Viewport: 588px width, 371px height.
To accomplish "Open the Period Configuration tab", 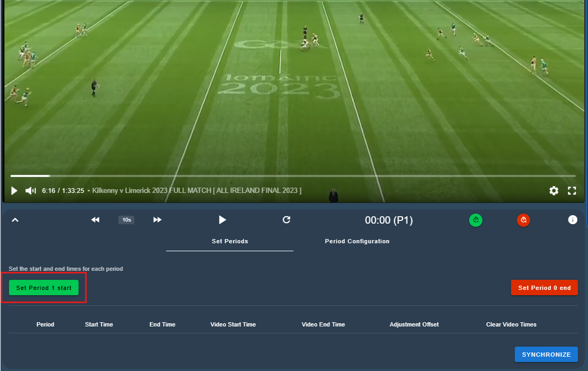I will pyautogui.click(x=357, y=242).
